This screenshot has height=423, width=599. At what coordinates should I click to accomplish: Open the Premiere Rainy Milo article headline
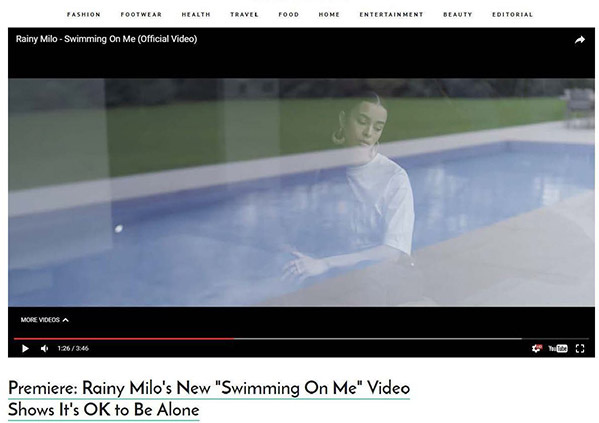pyautogui.click(x=209, y=399)
